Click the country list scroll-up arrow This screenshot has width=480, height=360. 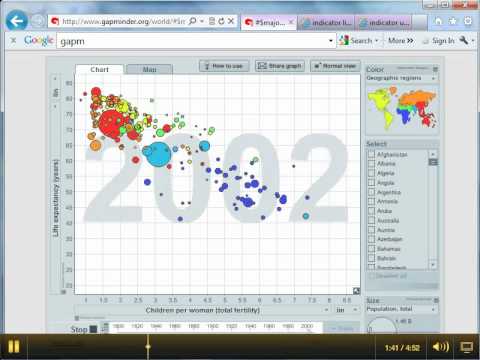pos(433,154)
